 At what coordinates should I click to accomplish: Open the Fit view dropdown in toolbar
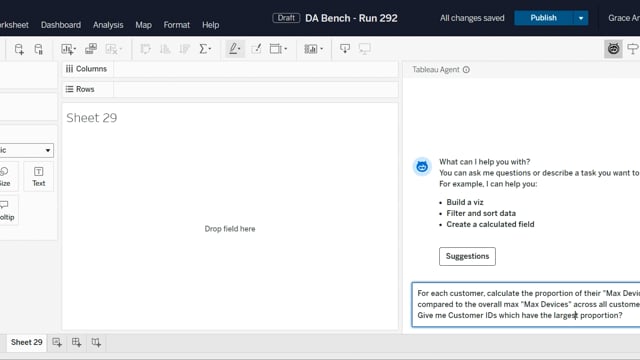[x=278, y=49]
